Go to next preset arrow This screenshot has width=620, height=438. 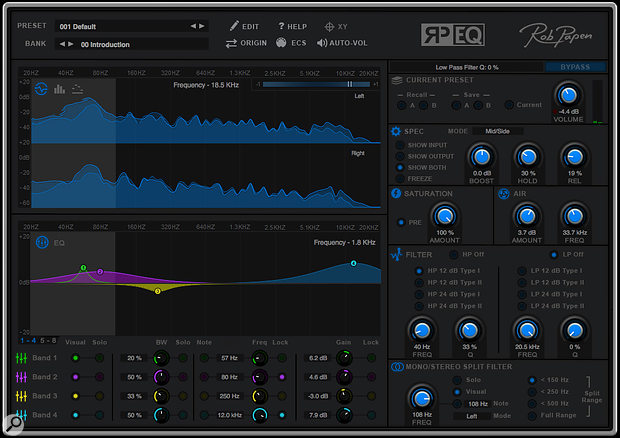(202, 26)
